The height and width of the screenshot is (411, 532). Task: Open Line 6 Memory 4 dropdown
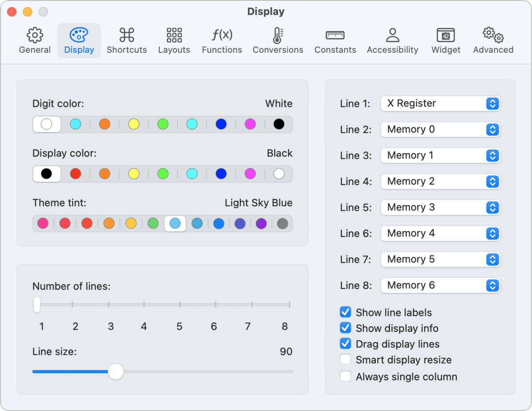[441, 233]
